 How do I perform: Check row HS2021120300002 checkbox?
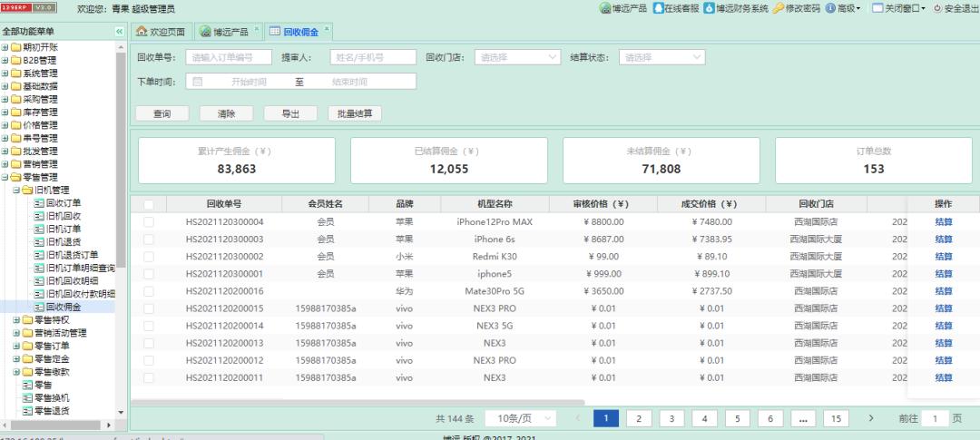pyautogui.click(x=148, y=256)
